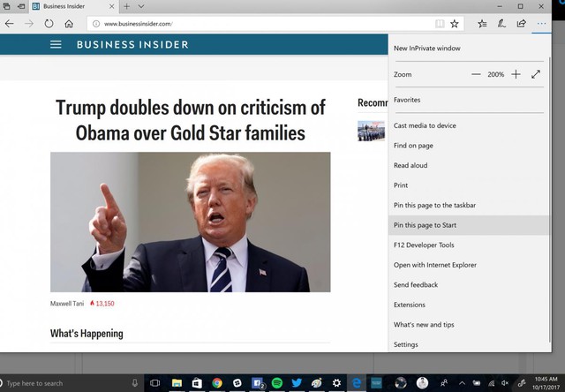Screen dimensions: 565x392
Task: Increase zoom with the plus button
Action: [x=516, y=74]
